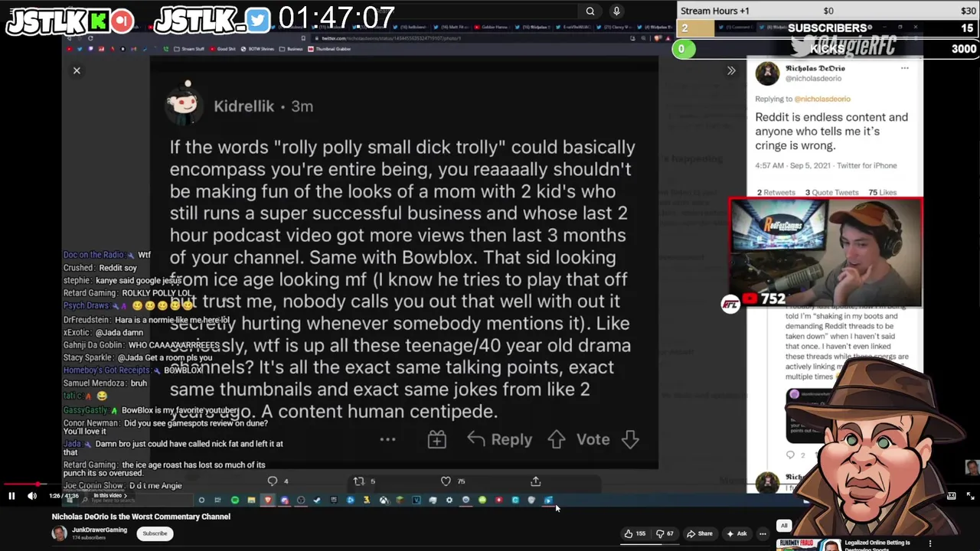Open more actions menu beside Ask
The image size is (980, 551).
[763, 533]
